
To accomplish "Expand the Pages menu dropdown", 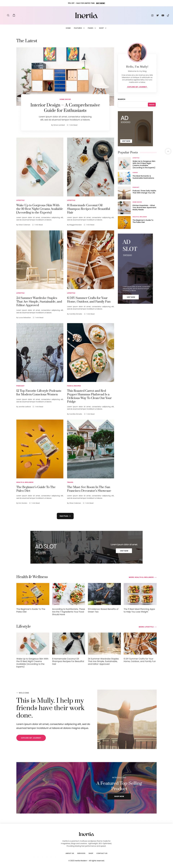I will click(92, 28).
